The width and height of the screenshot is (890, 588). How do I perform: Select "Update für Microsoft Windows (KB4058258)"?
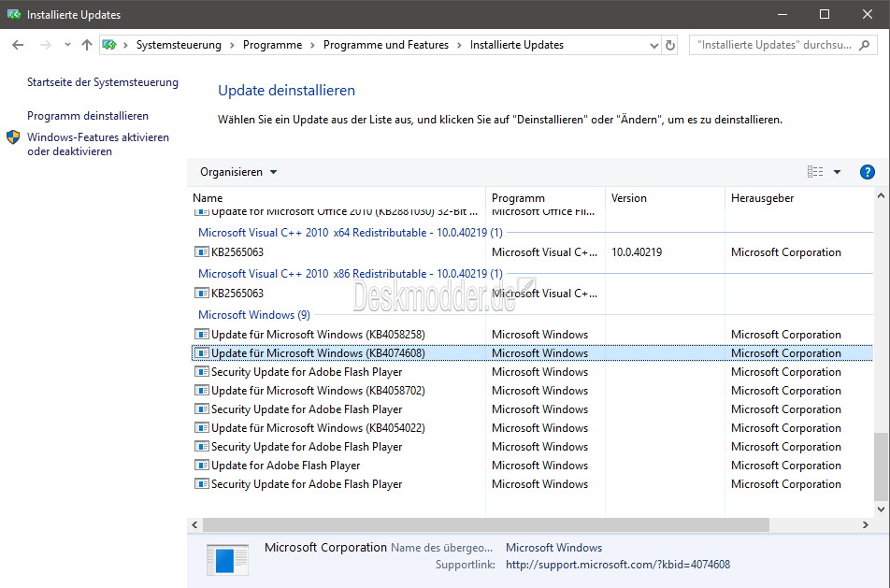pos(318,335)
